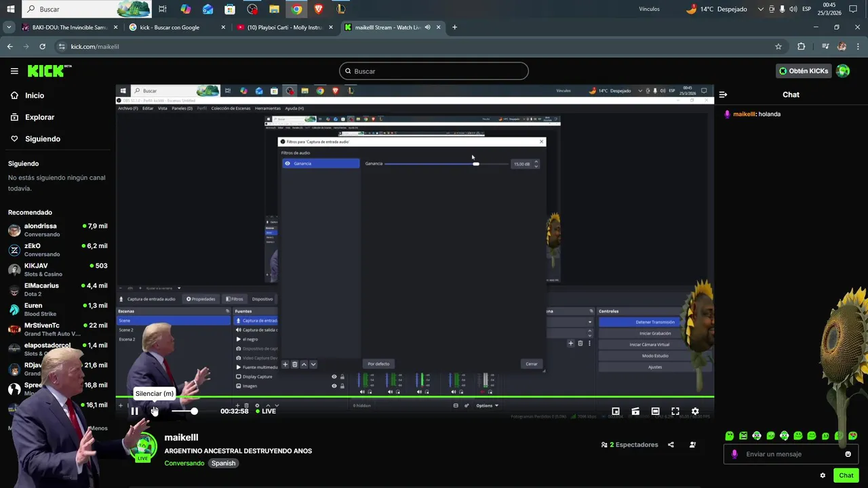Open recommended channel MrStivenTc
Viewport: 868px width, 488px height.
point(58,329)
